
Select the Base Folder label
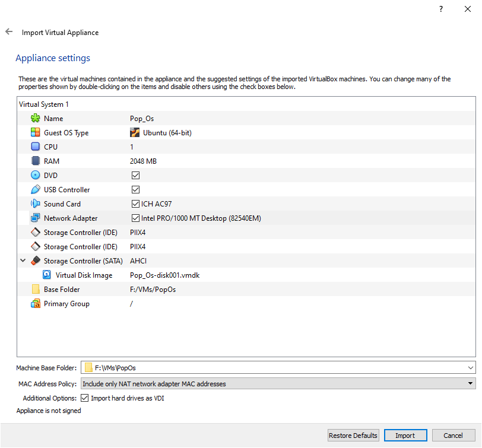coord(62,290)
